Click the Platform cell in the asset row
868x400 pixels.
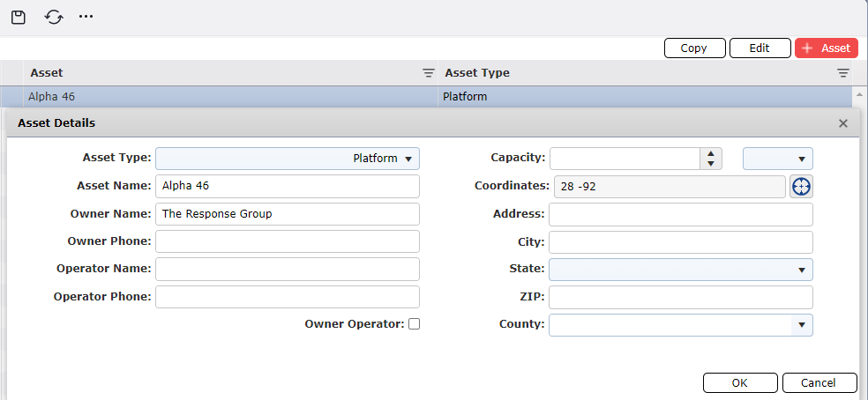click(644, 97)
